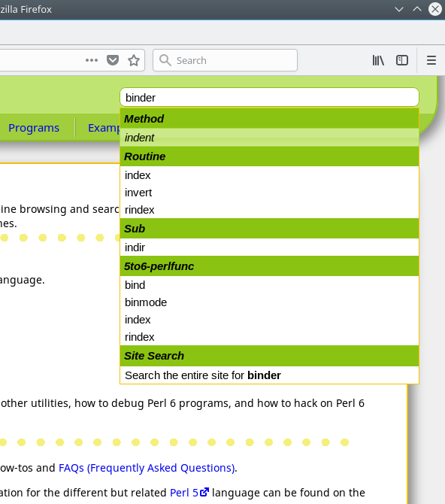
Task: Select 'binmode' from suggestion list
Action: (269, 302)
